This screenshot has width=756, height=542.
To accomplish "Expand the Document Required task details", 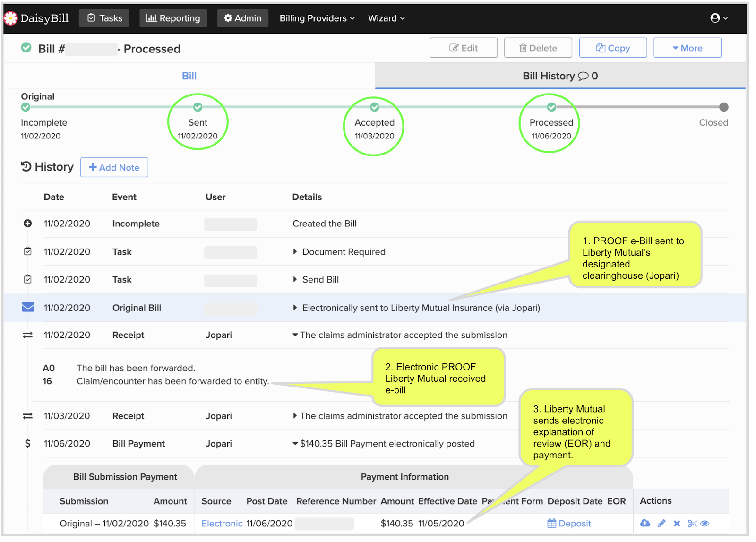I will (x=295, y=252).
